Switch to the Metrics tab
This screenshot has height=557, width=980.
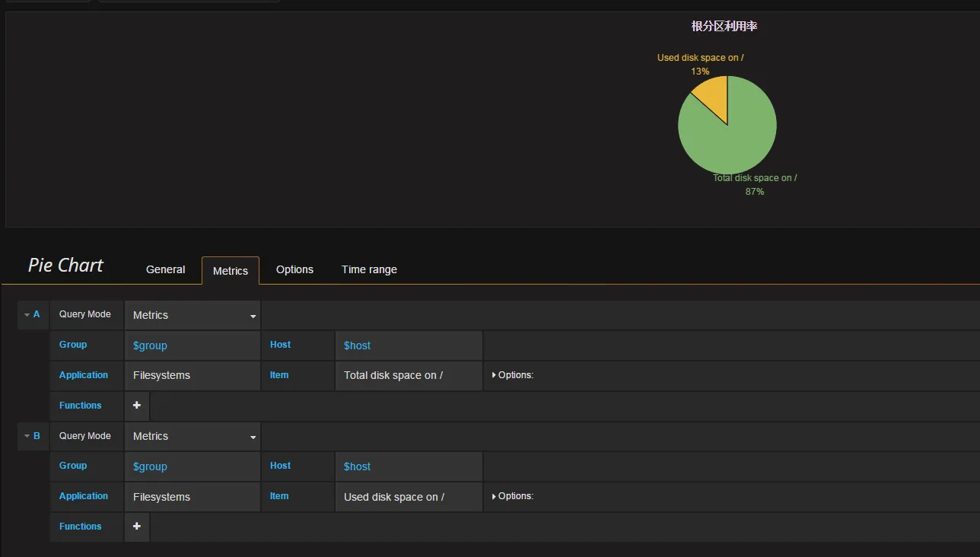231,270
